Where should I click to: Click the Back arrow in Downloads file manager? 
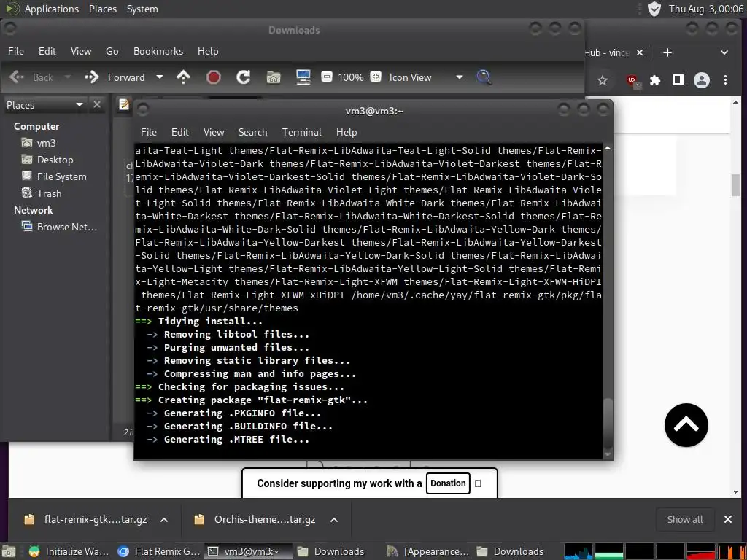point(16,77)
